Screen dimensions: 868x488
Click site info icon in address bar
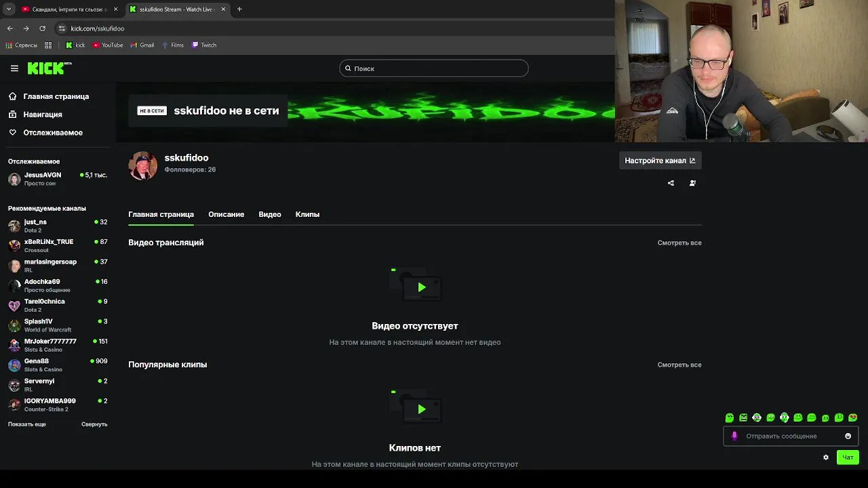click(x=62, y=28)
